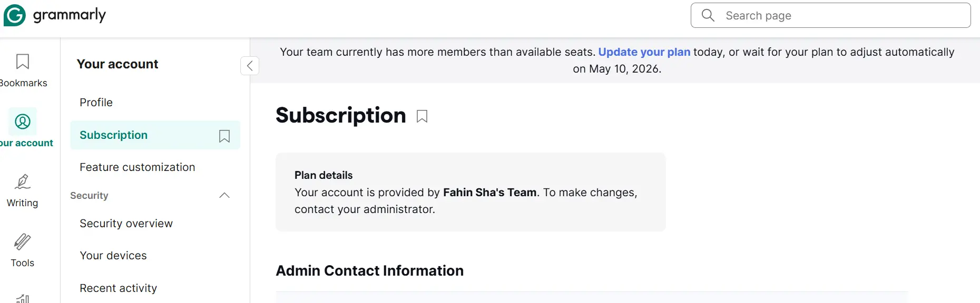Toggle bookmark on Subscription menu item

224,136
